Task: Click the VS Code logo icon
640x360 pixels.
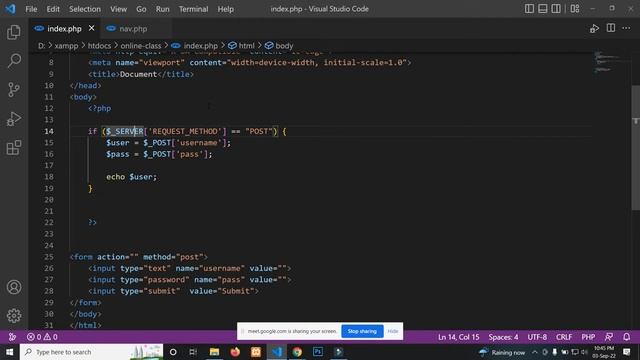Action: pos(10,9)
